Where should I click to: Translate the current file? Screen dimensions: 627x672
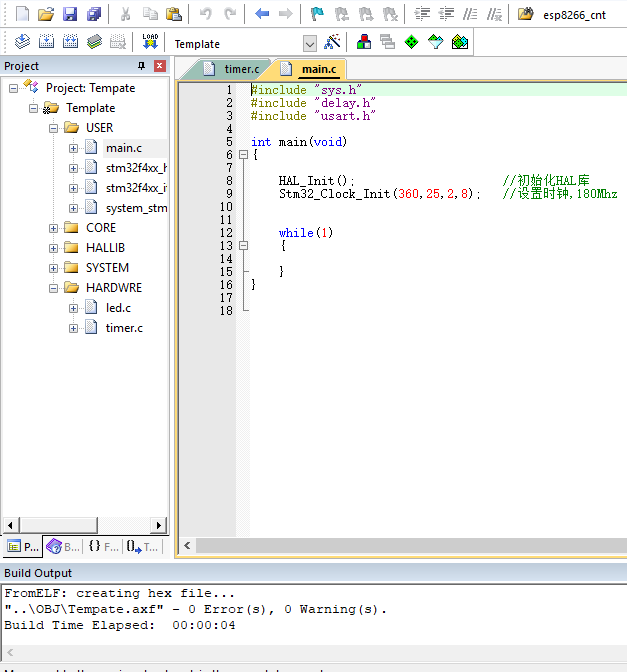(x=22, y=42)
